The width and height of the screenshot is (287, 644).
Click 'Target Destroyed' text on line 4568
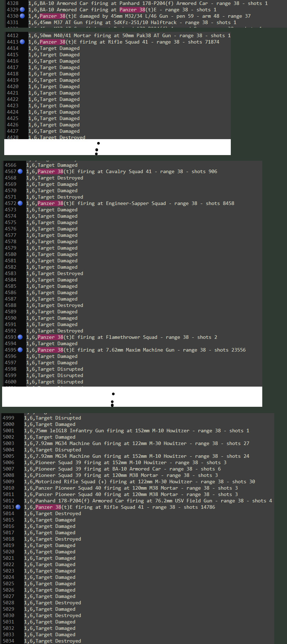coord(60,178)
